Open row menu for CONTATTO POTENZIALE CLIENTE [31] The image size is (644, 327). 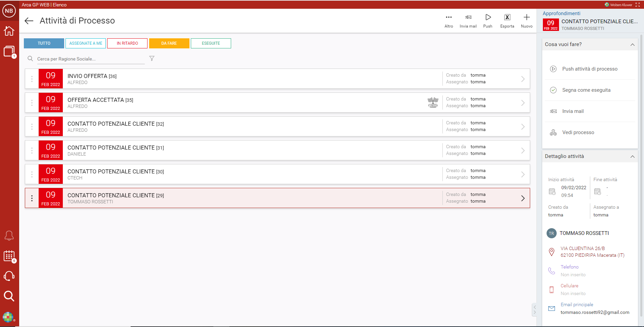click(32, 151)
